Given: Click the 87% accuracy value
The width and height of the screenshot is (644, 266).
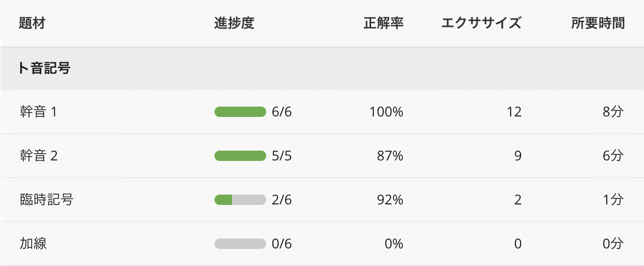Looking at the screenshot, I should 390,156.
